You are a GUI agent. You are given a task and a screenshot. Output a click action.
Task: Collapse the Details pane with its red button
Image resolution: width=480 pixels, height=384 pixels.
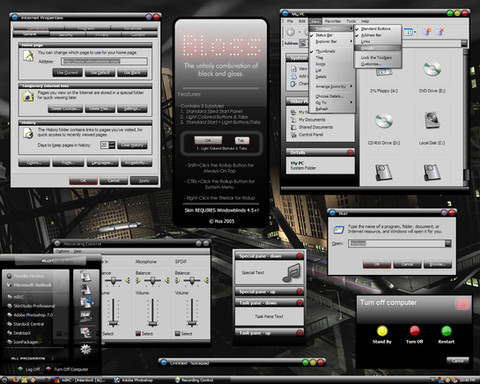[x=350, y=153]
